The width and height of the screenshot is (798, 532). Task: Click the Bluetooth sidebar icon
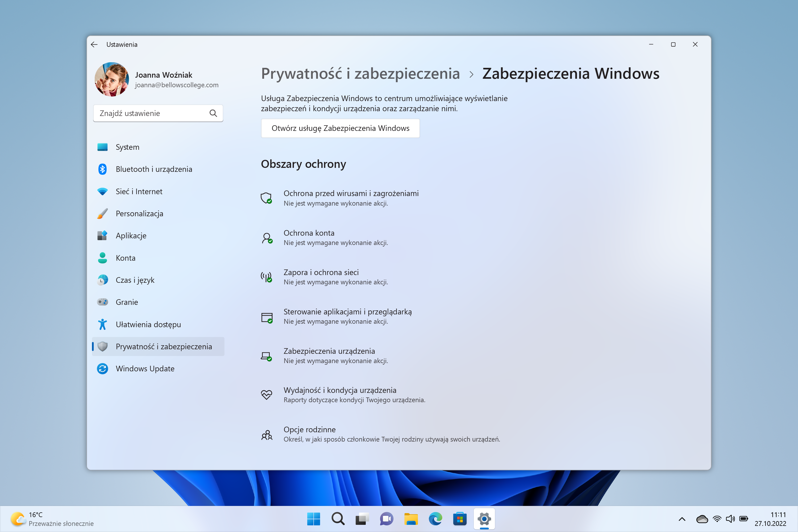[102, 169]
